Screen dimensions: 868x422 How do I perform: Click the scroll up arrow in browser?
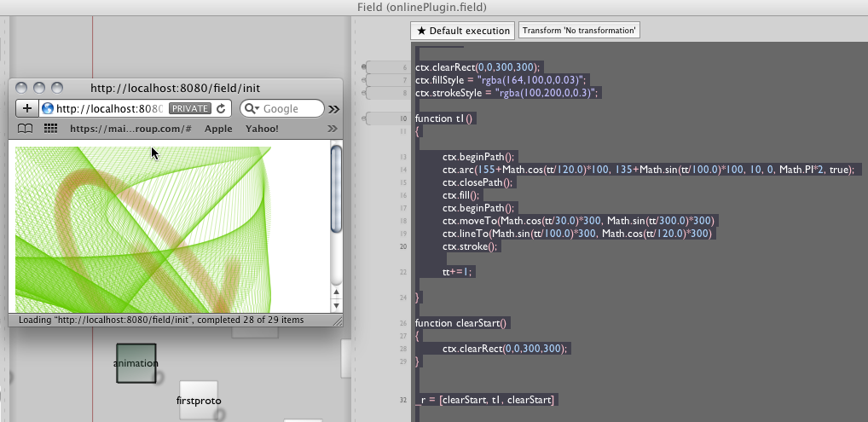coord(336,292)
